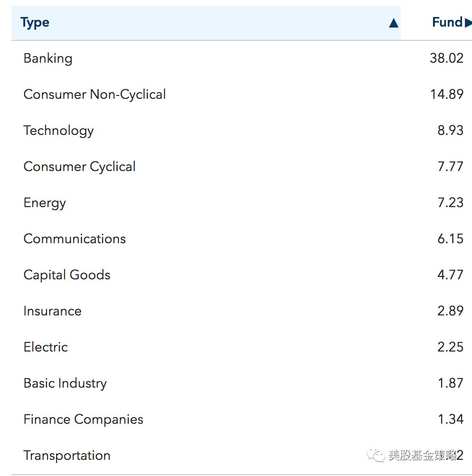Viewport: 472px width, 476px height.
Task: Select the Energy sector row
Action: click(45, 203)
